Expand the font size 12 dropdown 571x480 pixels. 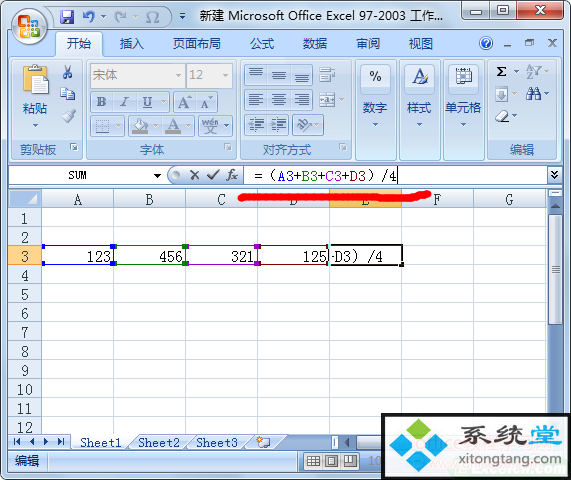225,75
